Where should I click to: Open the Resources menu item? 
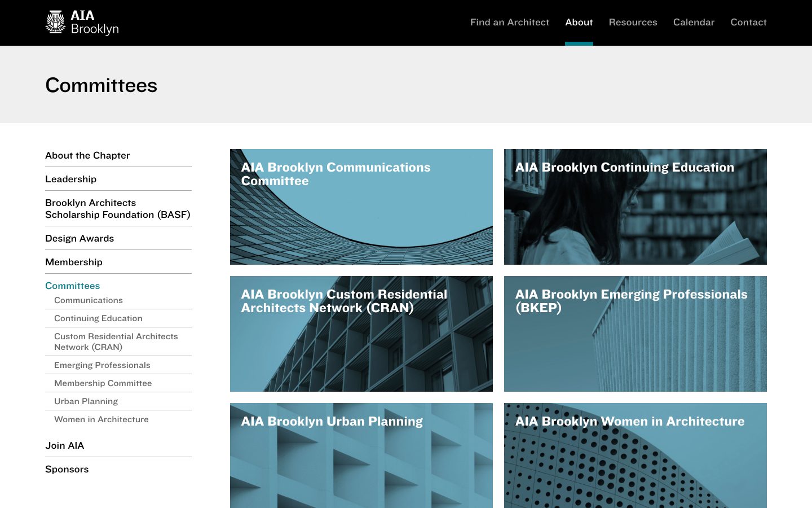click(x=633, y=22)
